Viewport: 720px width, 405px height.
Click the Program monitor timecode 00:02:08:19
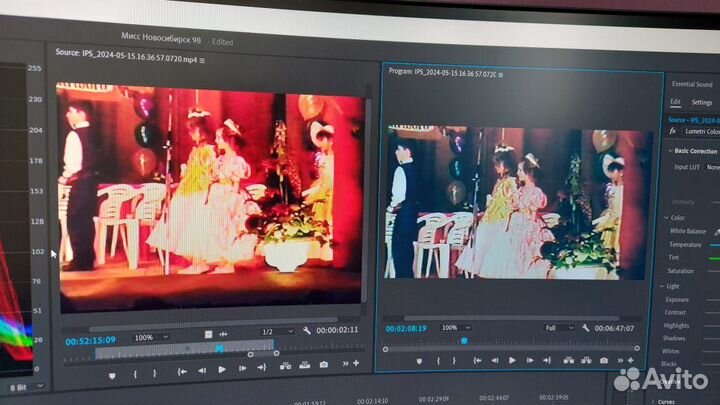405,327
